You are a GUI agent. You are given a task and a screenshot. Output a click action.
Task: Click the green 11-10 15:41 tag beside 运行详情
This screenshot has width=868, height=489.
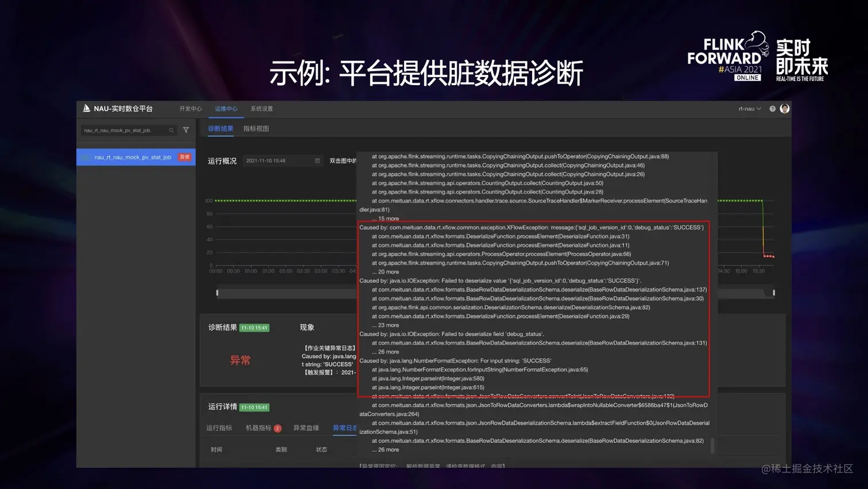[x=254, y=407]
